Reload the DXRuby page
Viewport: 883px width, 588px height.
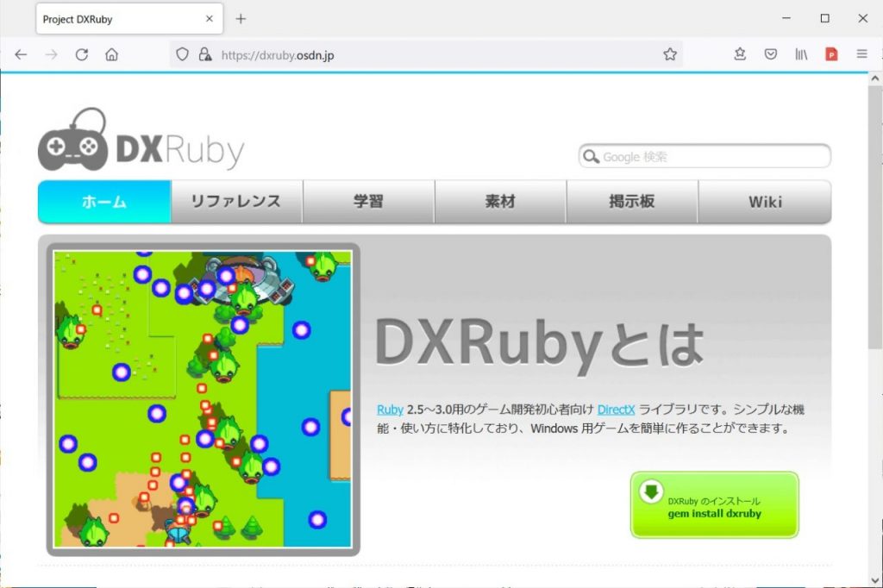click(82, 53)
